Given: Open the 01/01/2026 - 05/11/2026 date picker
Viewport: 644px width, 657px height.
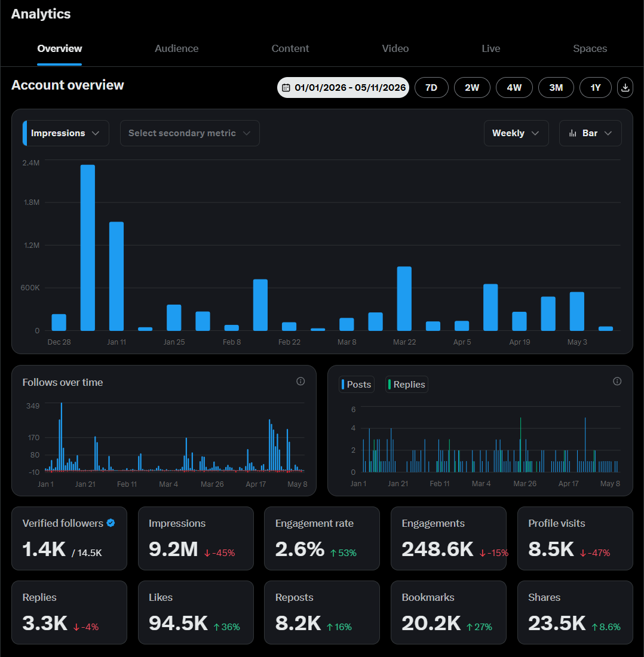Looking at the screenshot, I should [343, 88].
